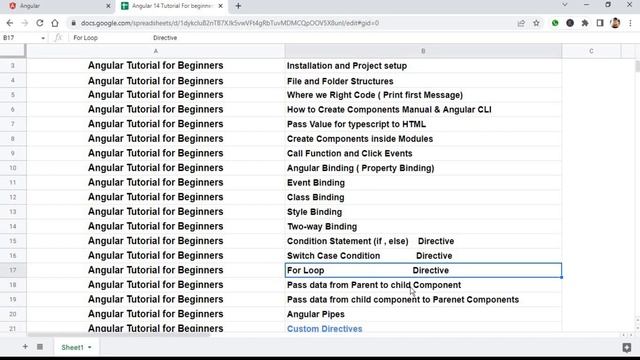Click the vertical scrollbar thumb

click(637, 67)
